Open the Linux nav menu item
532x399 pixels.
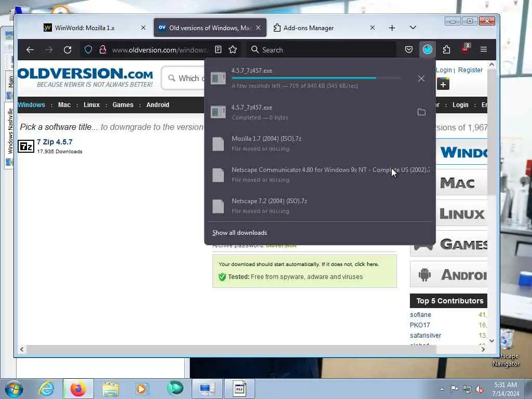click(91, 105)
